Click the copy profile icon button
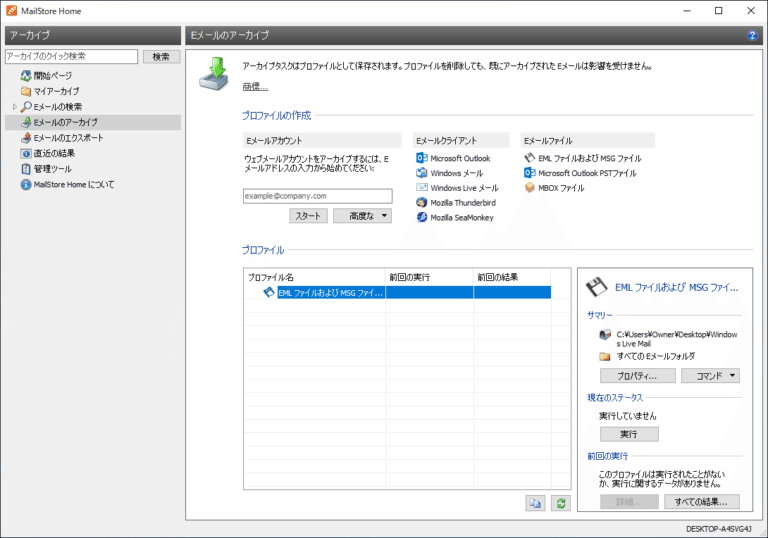Screen dimensions: 768x538 (535, 503)
